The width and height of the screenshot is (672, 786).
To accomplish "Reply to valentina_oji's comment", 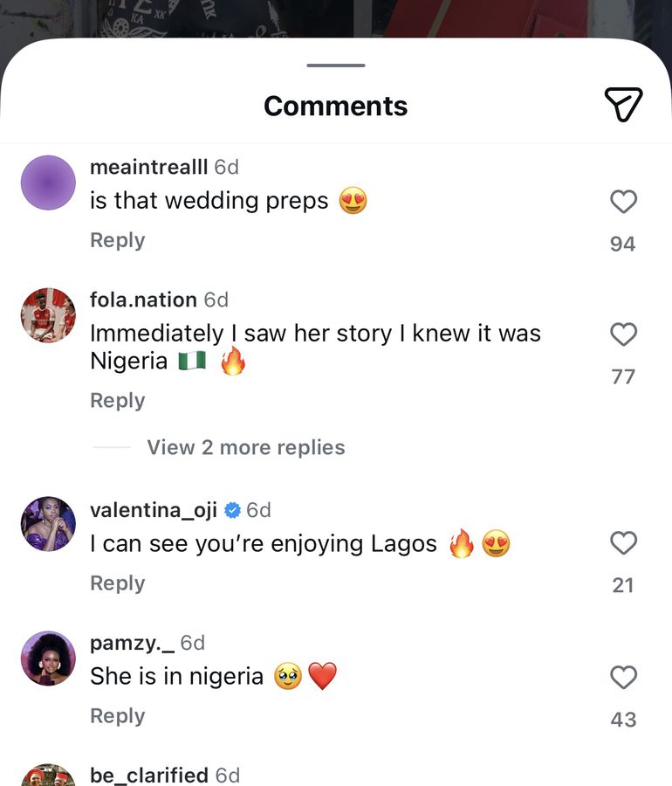I will [117, 583].
